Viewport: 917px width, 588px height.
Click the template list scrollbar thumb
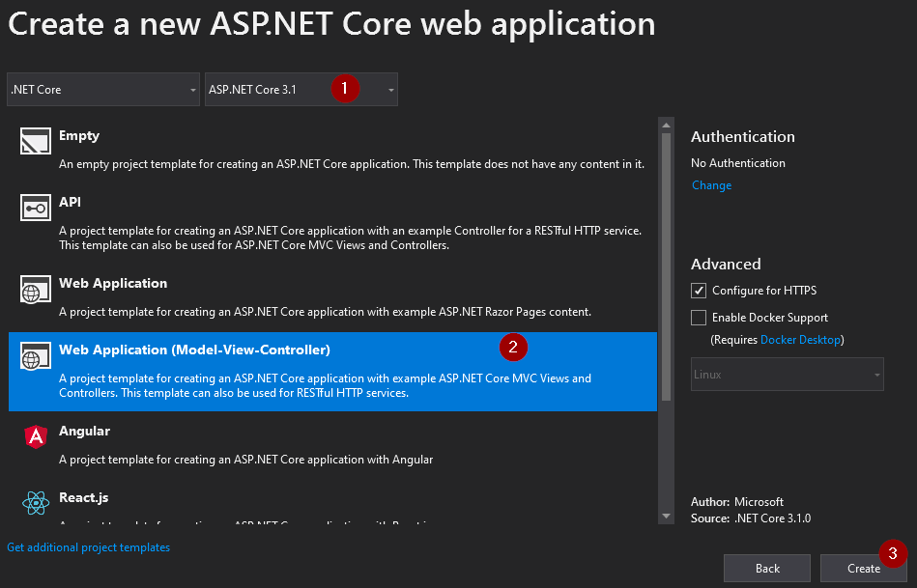click(x=665, y=266)
